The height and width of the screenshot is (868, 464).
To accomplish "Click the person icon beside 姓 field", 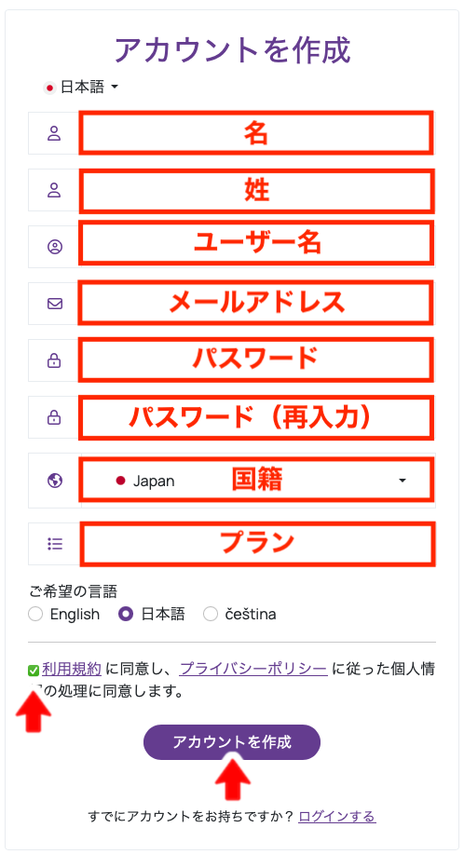I will (54, 190).
